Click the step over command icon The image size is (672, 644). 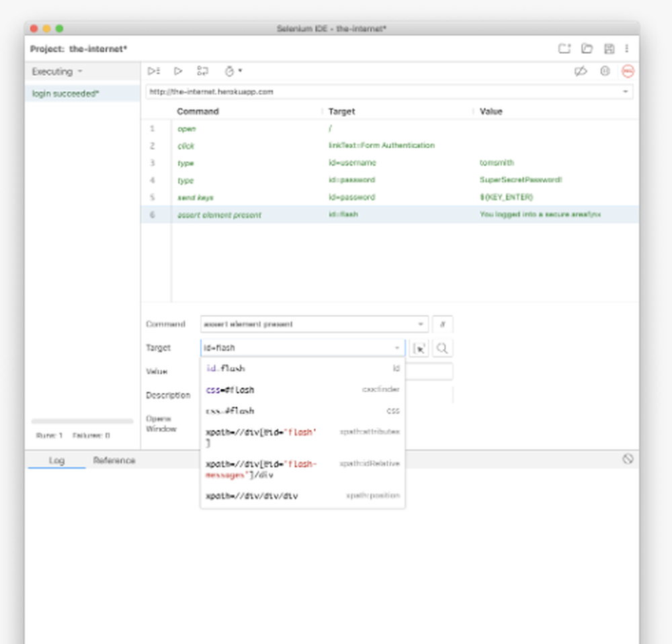[x=202, y=71]
